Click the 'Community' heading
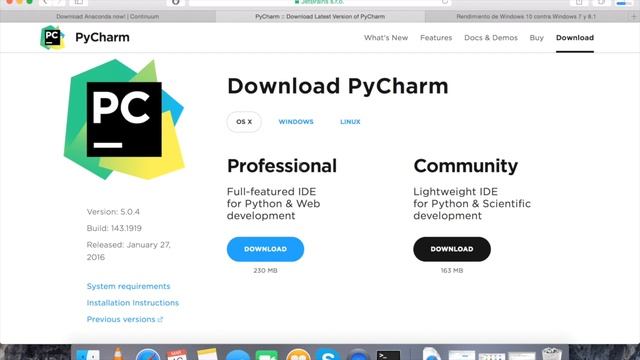The width and height of the screenshot is (640, 360). pos(466,166)
